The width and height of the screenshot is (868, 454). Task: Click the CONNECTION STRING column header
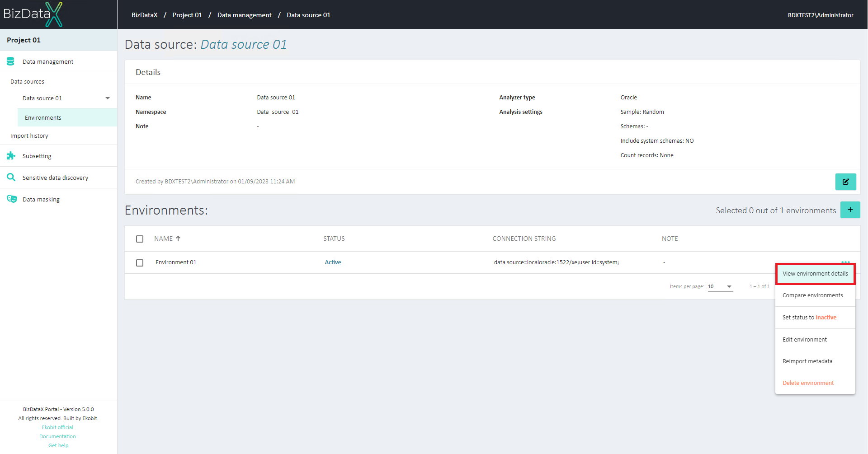[x=524, y=239]
